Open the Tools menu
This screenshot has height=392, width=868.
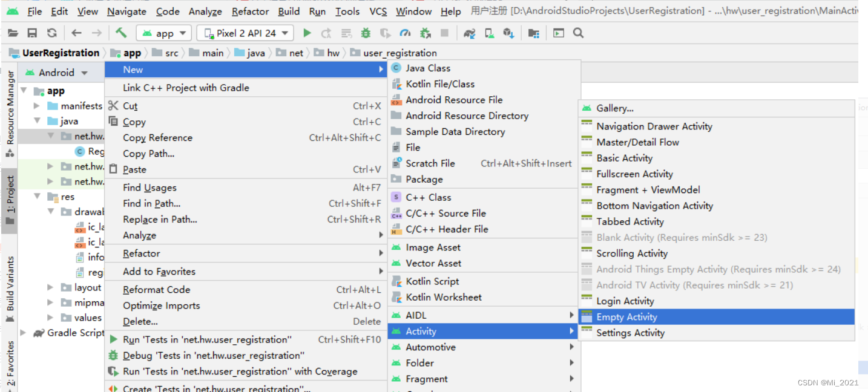[347, 11]
